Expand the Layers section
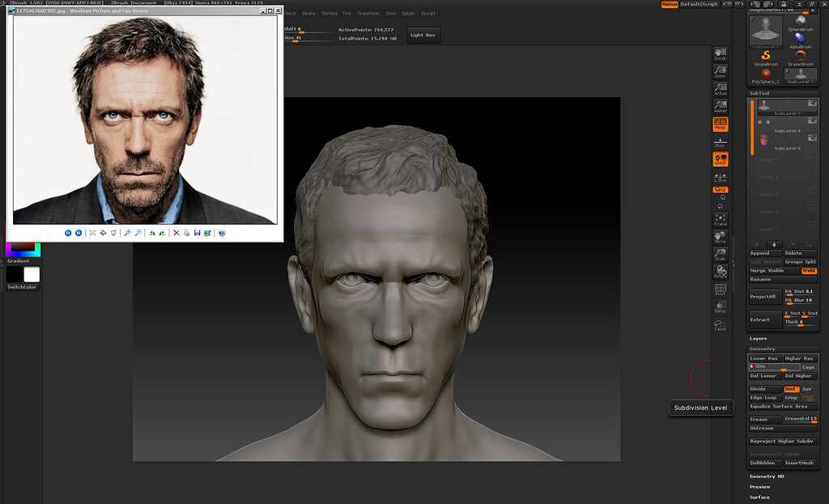Image resolution: width=829 pixels, height=504 pixels. (x=758, y=339)
